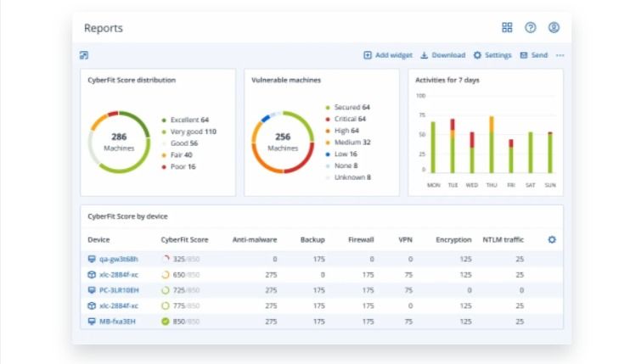630x364 pixels.
Task: Click the CyberFit Score distribution widget title
Action: pos(132,81)
